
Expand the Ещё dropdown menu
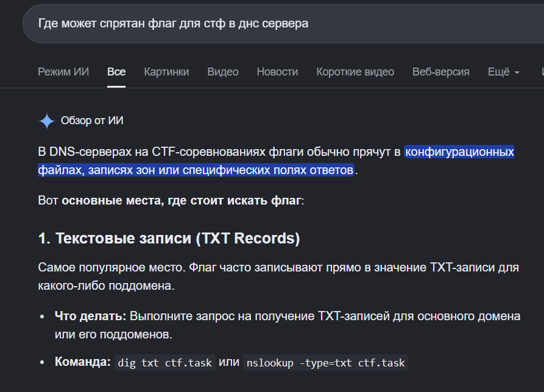click(x=503, y=72)
